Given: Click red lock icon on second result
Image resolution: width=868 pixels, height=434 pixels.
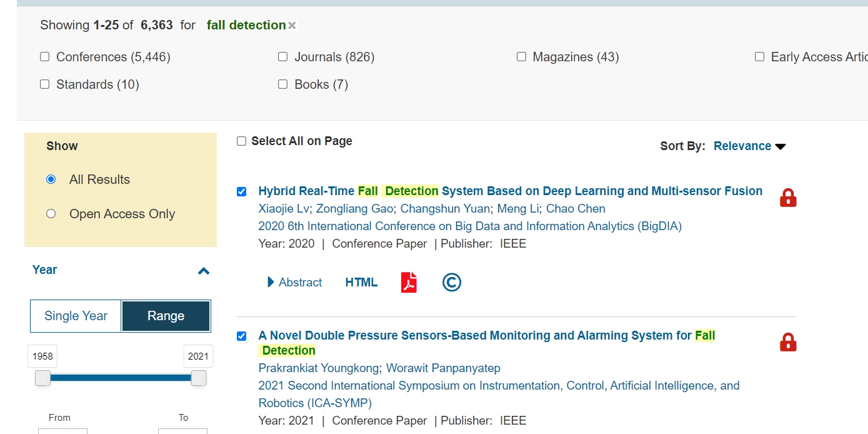Looking at the screenshot, I should point(788,342).
